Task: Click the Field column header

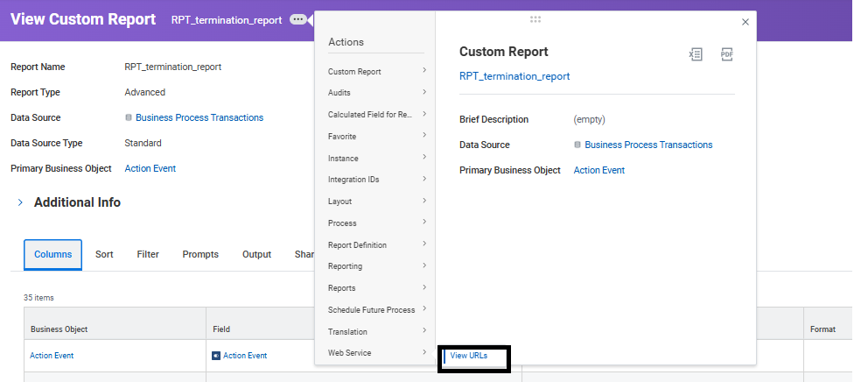Action: click(x=222, y=329)
